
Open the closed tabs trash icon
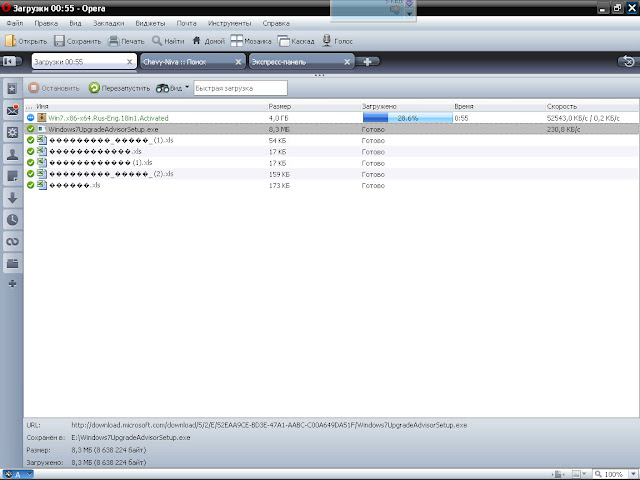click(x=628, y=61)
